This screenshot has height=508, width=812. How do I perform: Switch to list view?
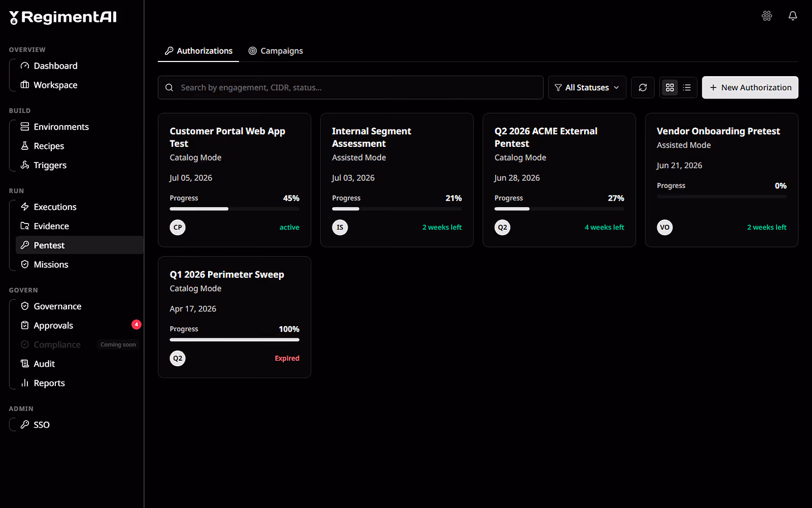click(x=687, y=87)
